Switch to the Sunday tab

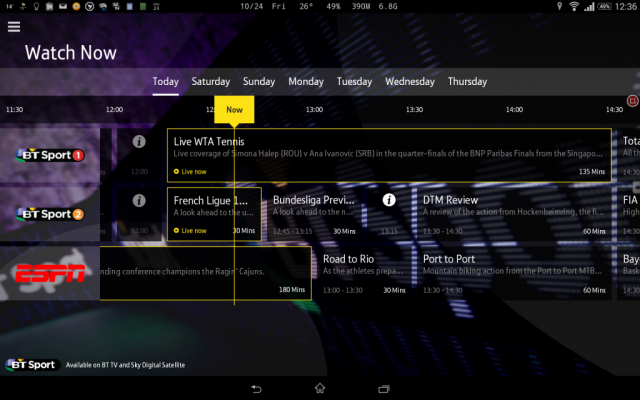tap(259, 81)
